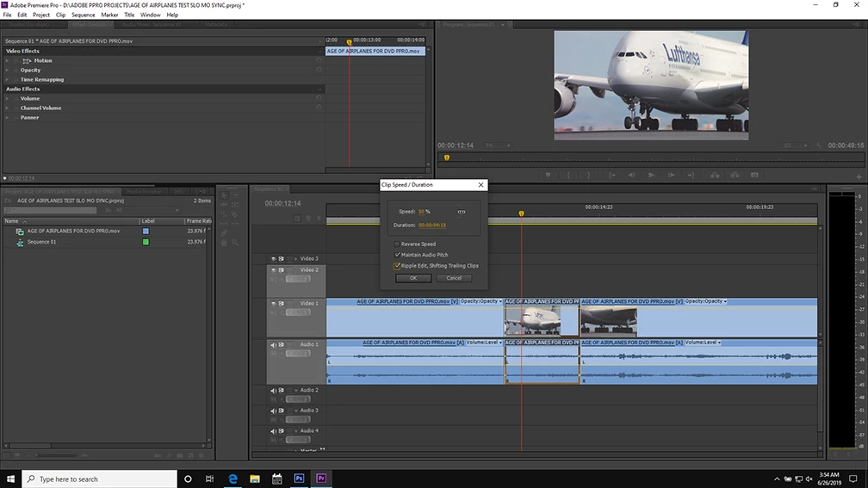Click the Speed 50 % value
This screenshot has height=488, width=868.
[424, 212]
